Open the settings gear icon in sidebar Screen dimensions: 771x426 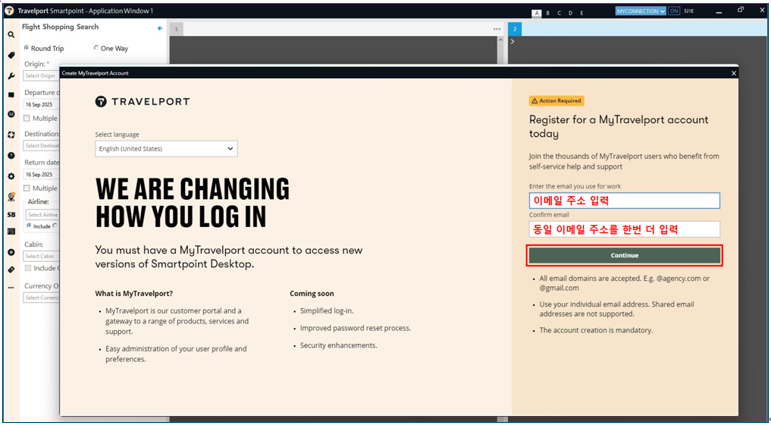[x=11, y=176]
